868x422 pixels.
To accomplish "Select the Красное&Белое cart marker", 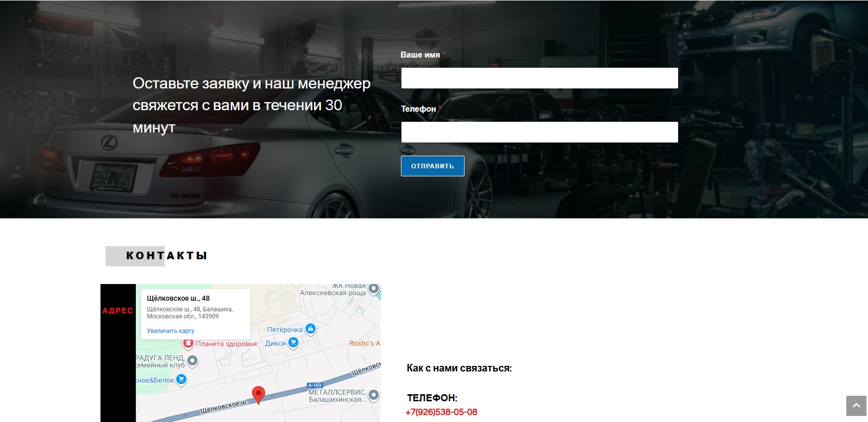I will pyautogui.click(x=181, y=380).
